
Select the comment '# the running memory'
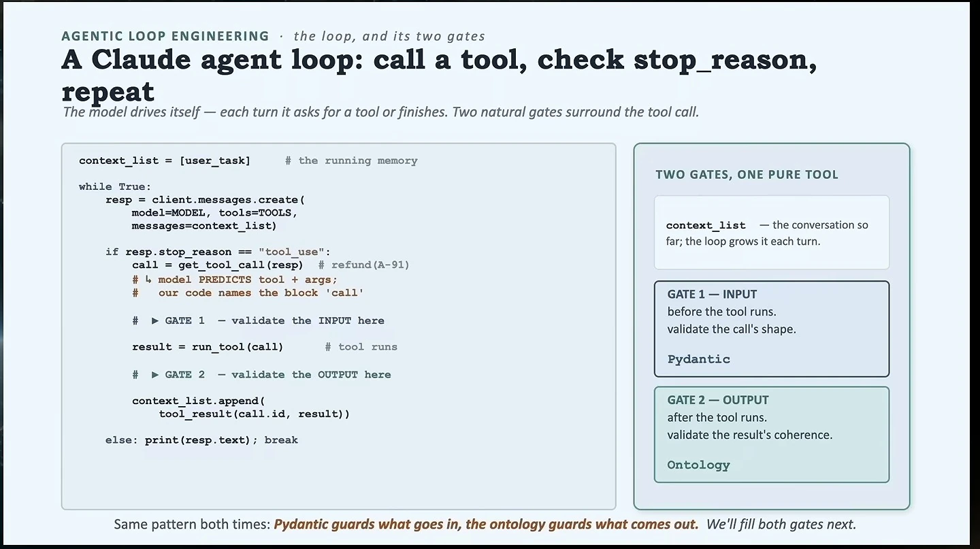[x=351, y=161]
